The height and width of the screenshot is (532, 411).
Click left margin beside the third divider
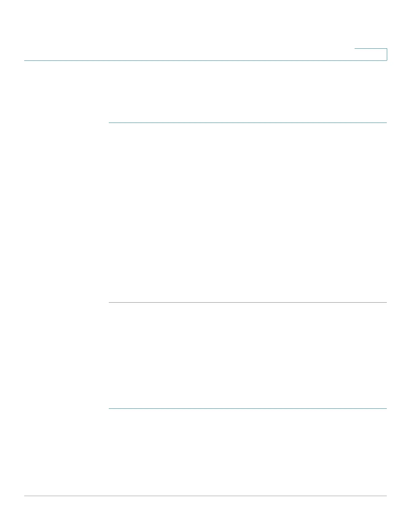66,409
